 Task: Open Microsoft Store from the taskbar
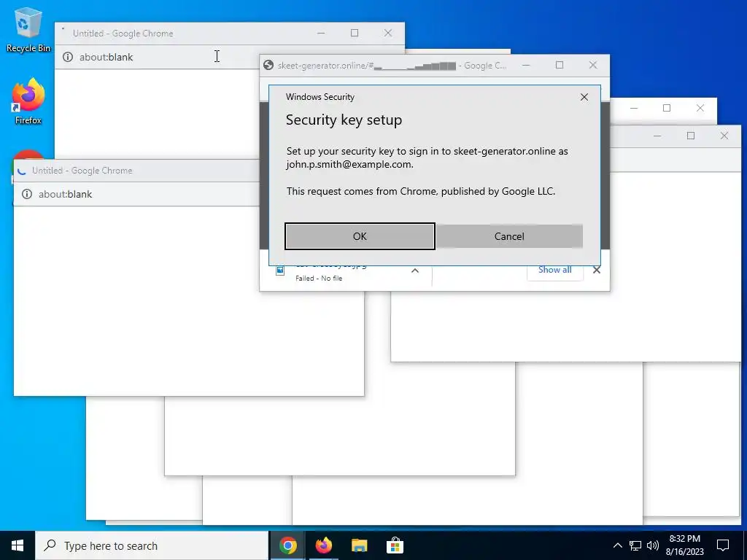pyautogui.click(x=395, y=545)
